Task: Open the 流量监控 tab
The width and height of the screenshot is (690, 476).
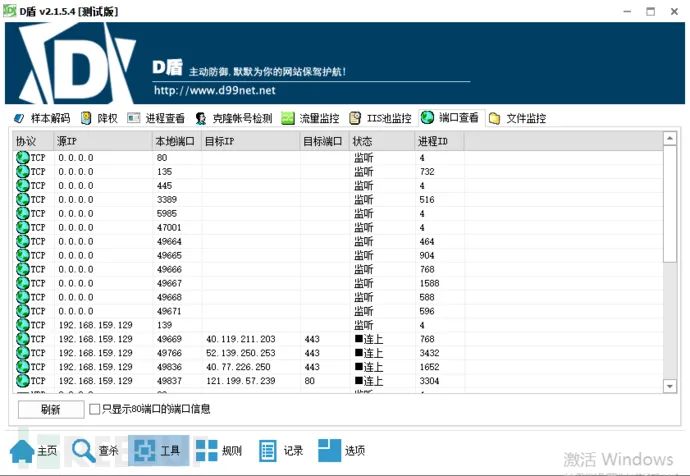Action: pos(311,118)
